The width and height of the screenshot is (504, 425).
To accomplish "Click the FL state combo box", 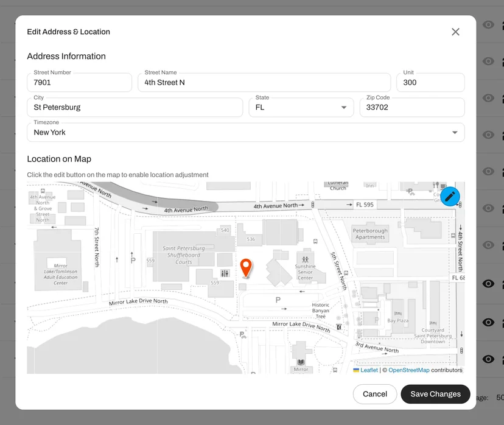I will click(301, 107).
